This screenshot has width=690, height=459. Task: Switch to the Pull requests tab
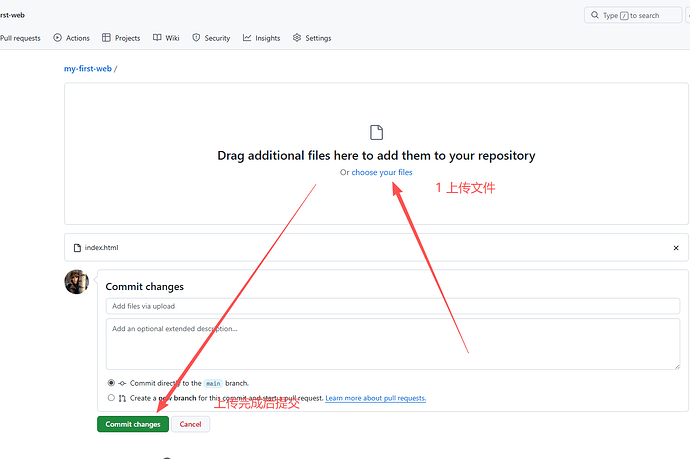pos(20,38)
